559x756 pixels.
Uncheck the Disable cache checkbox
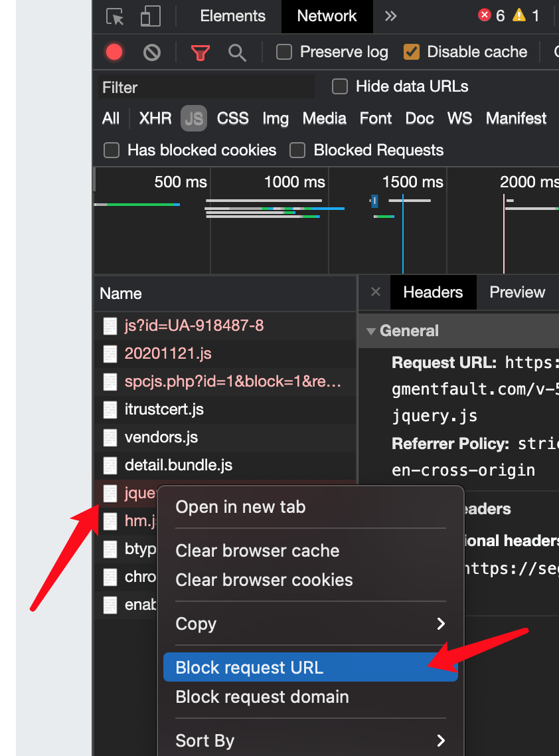click(x=412, y=52)
